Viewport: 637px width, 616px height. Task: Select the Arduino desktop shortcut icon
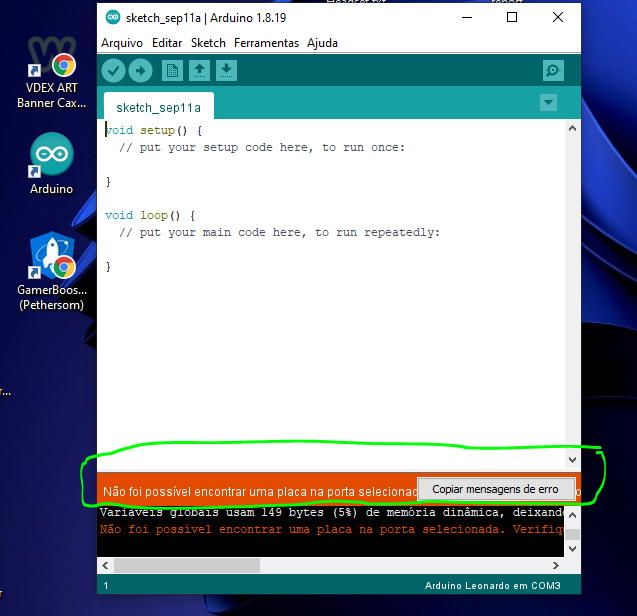(52, 163)
